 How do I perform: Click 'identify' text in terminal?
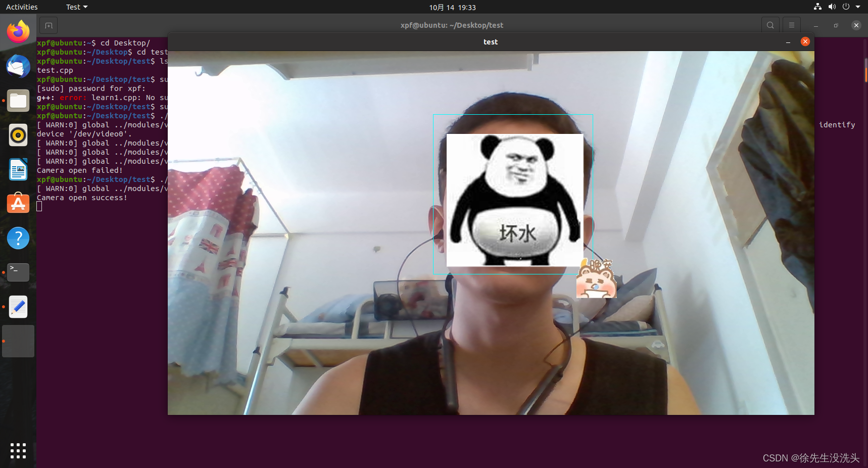pos(837,125)
